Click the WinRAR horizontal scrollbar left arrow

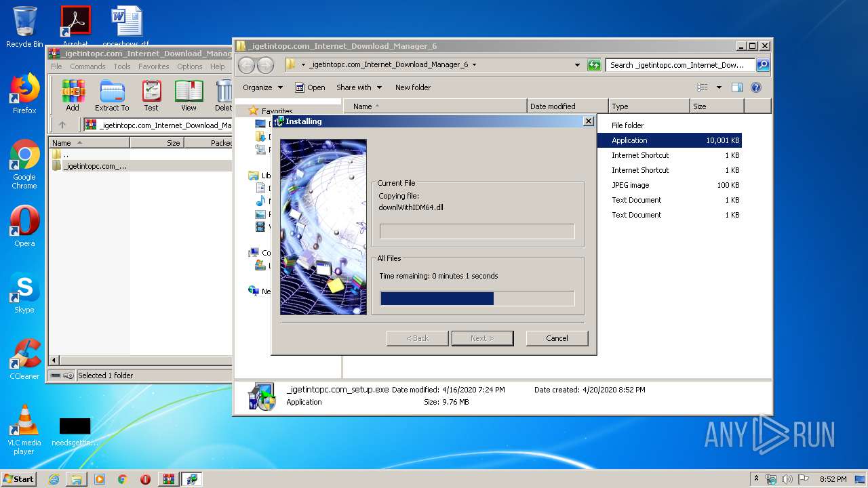click(x=55, y=360)
